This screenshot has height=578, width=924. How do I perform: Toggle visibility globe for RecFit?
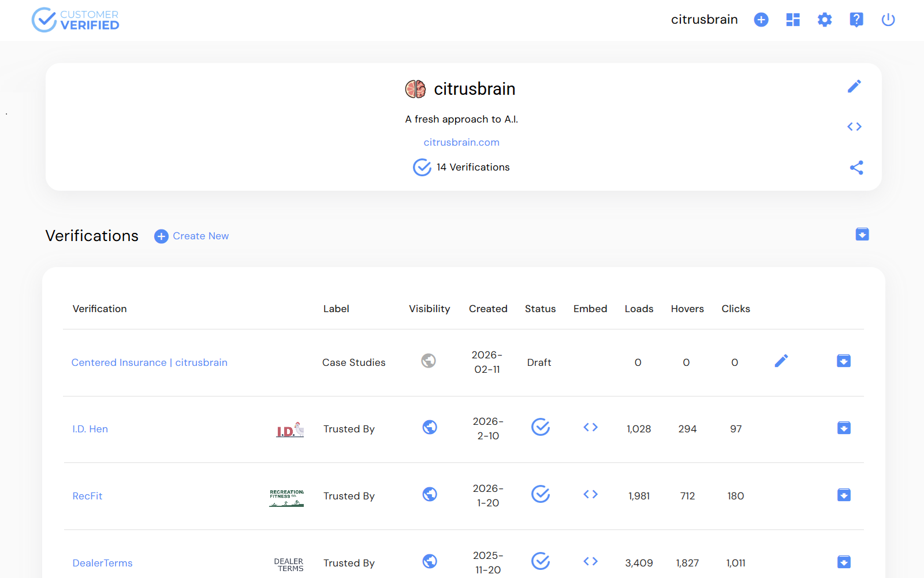(x=430, y=494)
